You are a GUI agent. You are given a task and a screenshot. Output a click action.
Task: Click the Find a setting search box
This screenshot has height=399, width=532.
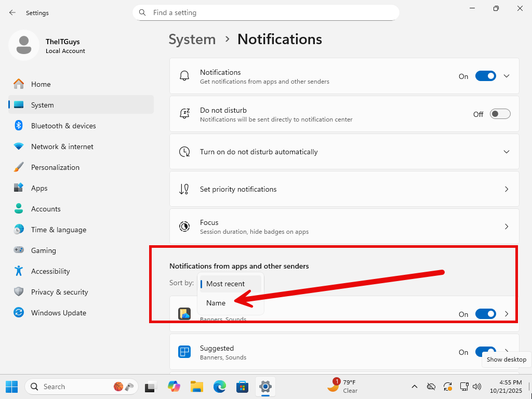pos(265,12)
